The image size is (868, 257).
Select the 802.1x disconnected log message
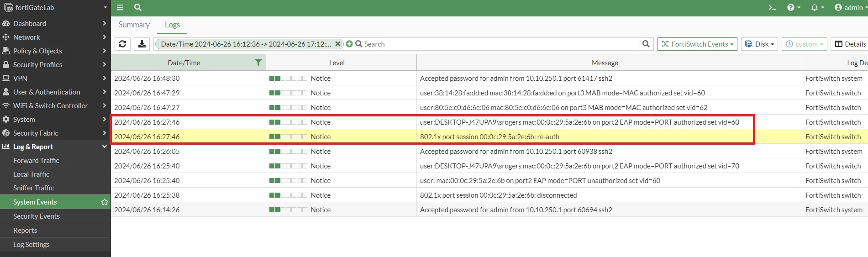(x=498, y=195)
